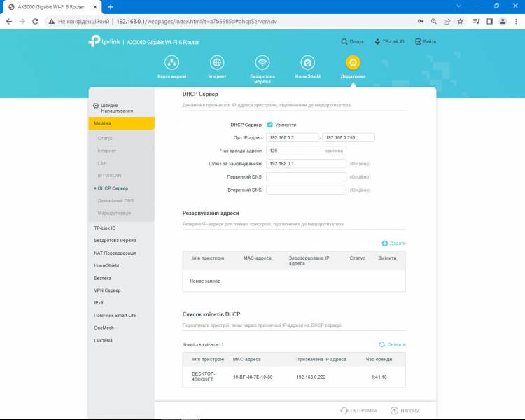Open the Wireless (Бездротова мережа) icon

(262, 62)
